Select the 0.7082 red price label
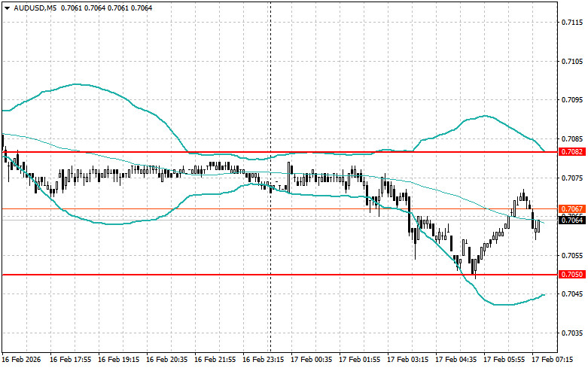588x368 pixels. coord(572,152)
